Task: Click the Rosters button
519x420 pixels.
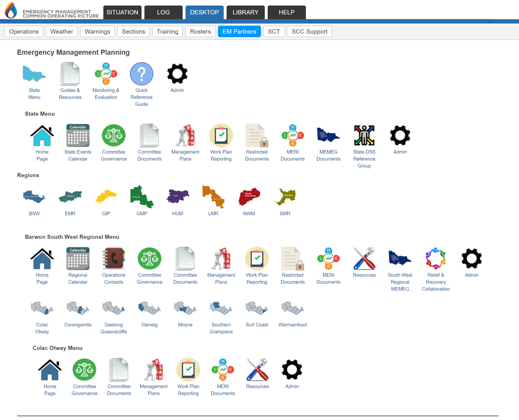Action: point(200,31)
